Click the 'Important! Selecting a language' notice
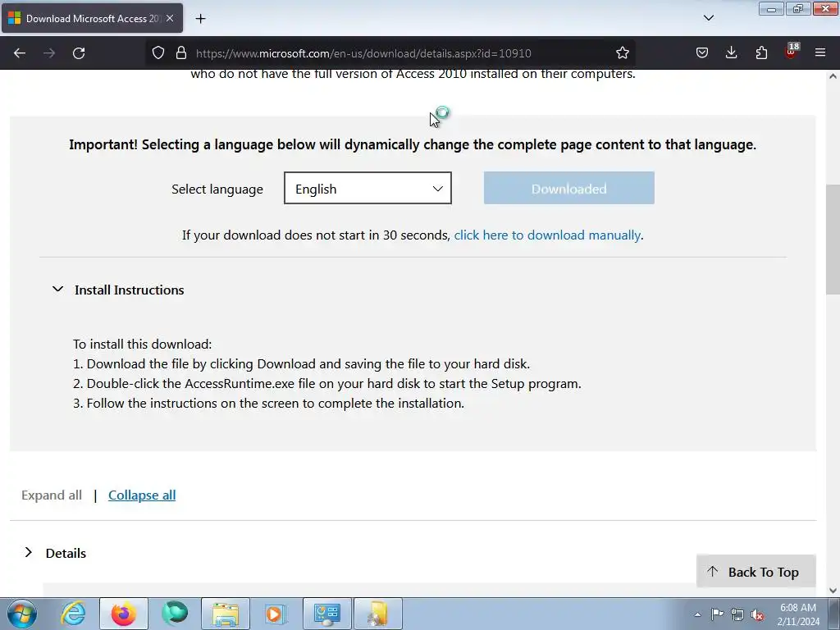The height and width of the screenshot is (630, 840). (x=413, y=144)
